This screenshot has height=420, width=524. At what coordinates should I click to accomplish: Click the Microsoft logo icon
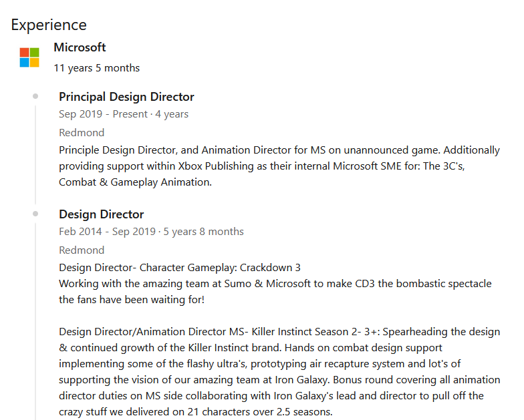pos(29,57)
